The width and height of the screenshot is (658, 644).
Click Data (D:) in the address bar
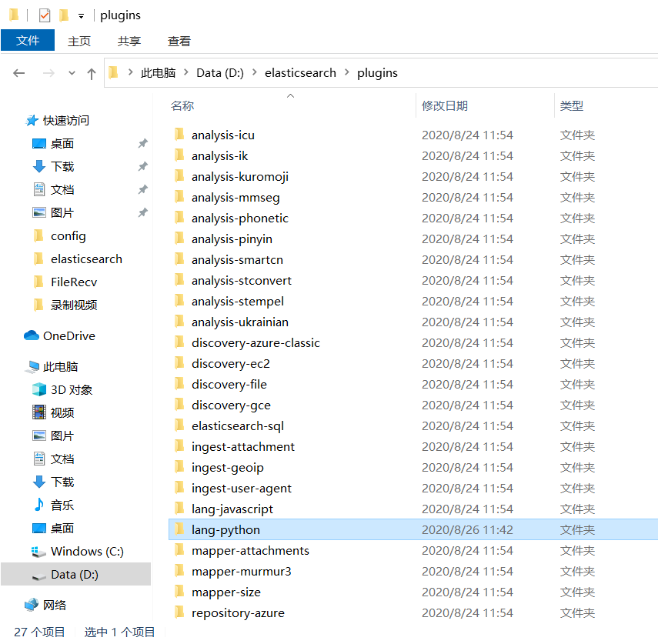point(220,72)
